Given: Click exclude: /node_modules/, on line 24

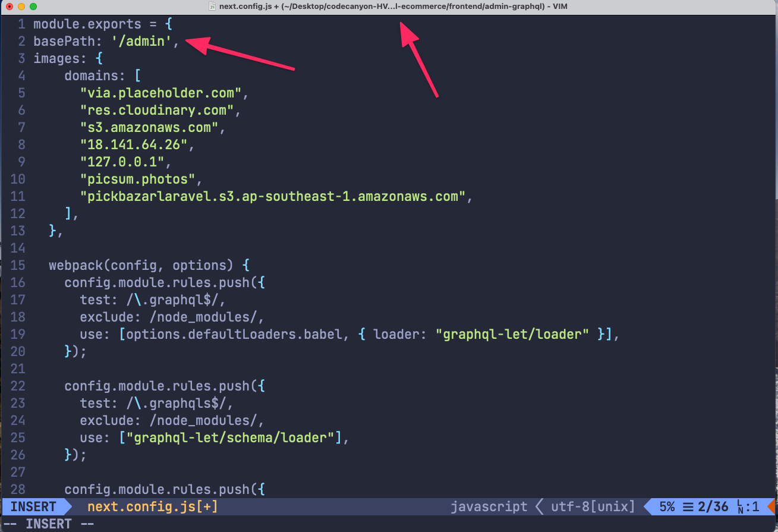Looking at the screenshot, I should (172, 420).
